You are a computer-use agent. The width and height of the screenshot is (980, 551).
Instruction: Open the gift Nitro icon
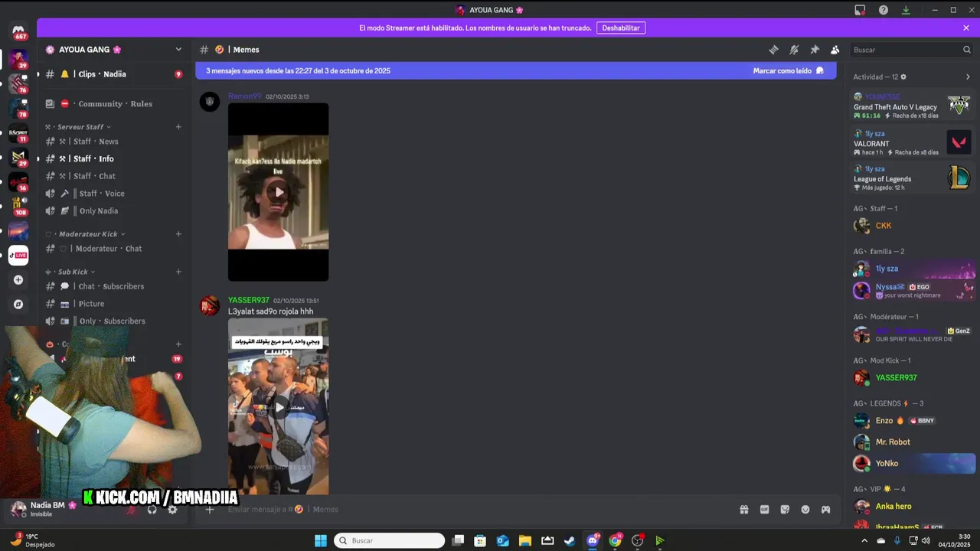click(x=743, y=510)
